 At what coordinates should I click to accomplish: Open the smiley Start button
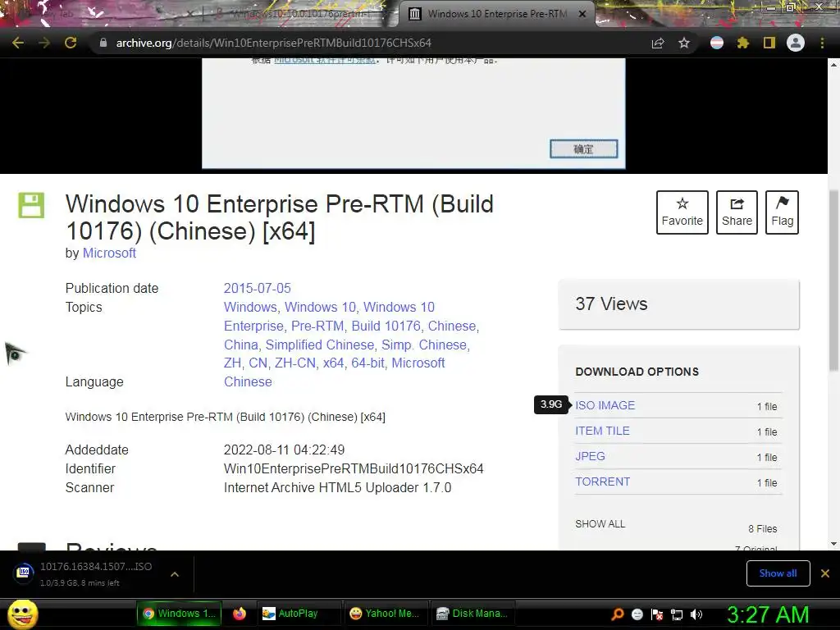(23, 614)
